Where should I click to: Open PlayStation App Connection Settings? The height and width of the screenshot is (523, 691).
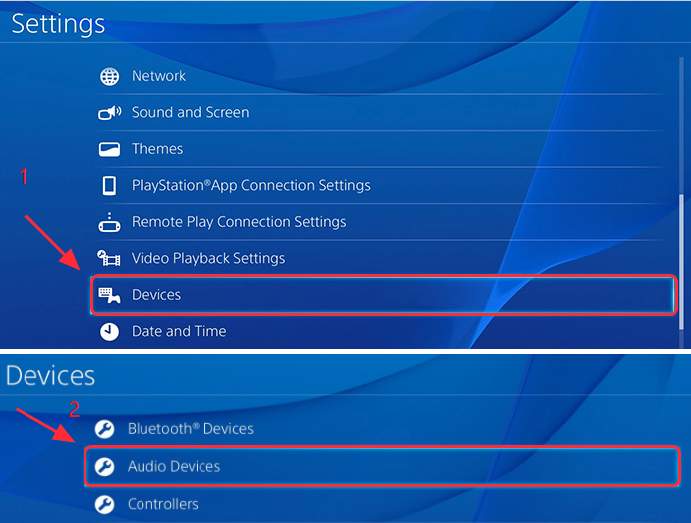380,185
